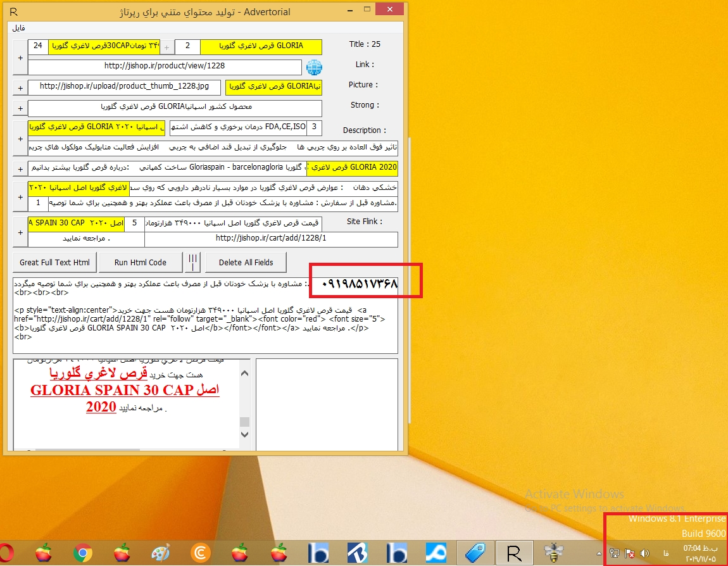Click small plus between the two title fields
This screenshot has width=728, height=566.
[167, 47]
